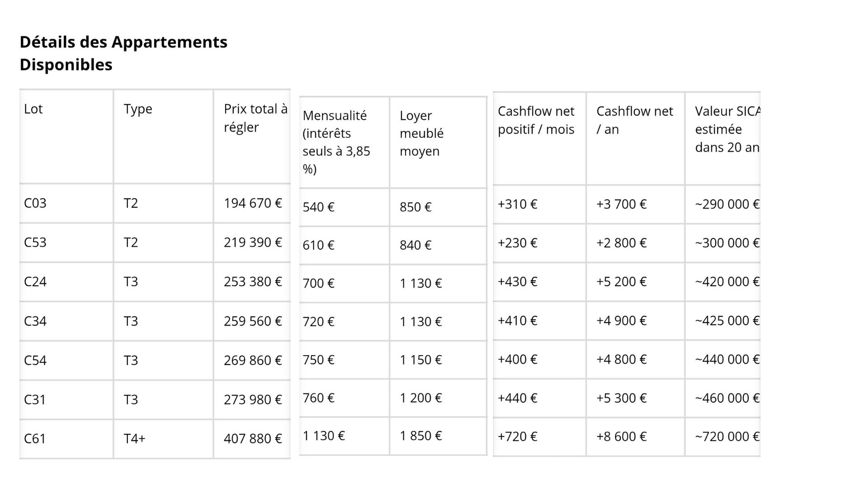The image size is (868, 488).
Task: Click the "Type" column header
Action: tap(138, 109)
